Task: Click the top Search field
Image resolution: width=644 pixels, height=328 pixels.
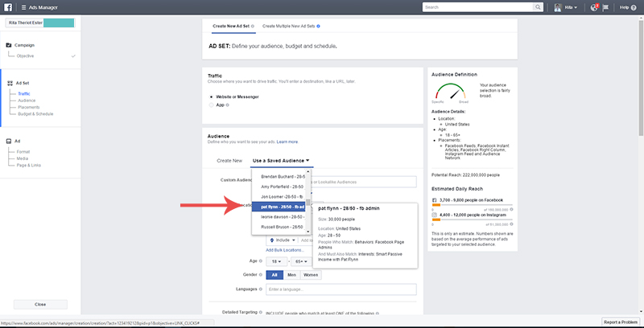Action: 478,7
